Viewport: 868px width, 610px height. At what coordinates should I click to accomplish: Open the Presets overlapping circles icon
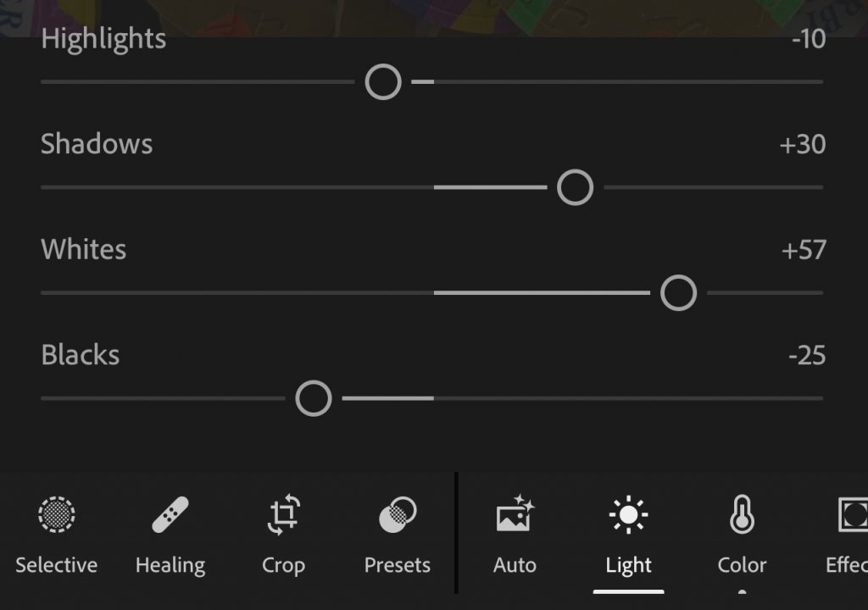pyautogui.click(x=398, y=514)
